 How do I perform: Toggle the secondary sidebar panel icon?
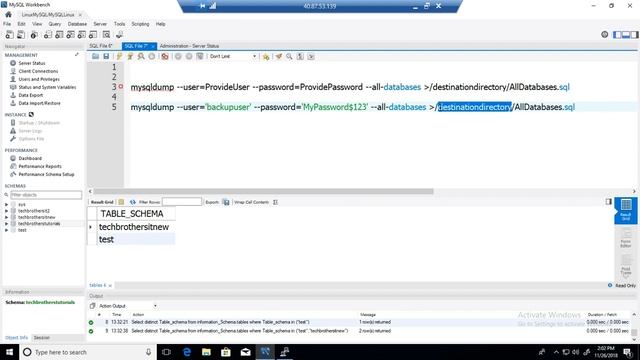coord(635,35)
